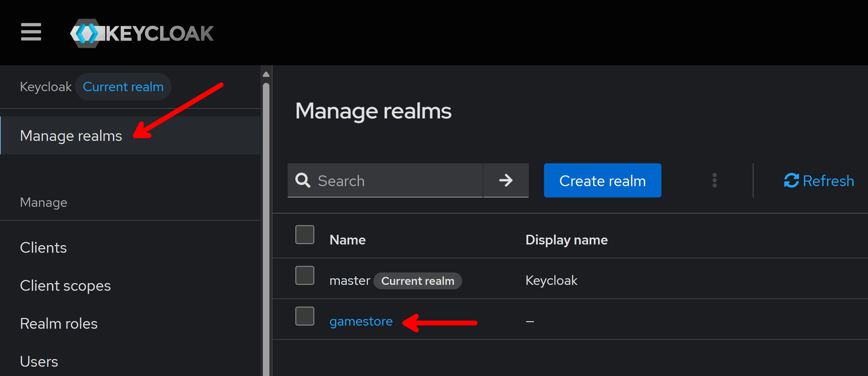Click the scrollbar up arrow

pos(266,74)
